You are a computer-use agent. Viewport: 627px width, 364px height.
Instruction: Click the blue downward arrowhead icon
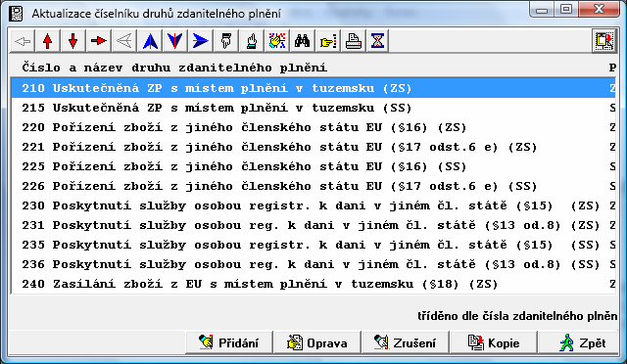(174, 41)
